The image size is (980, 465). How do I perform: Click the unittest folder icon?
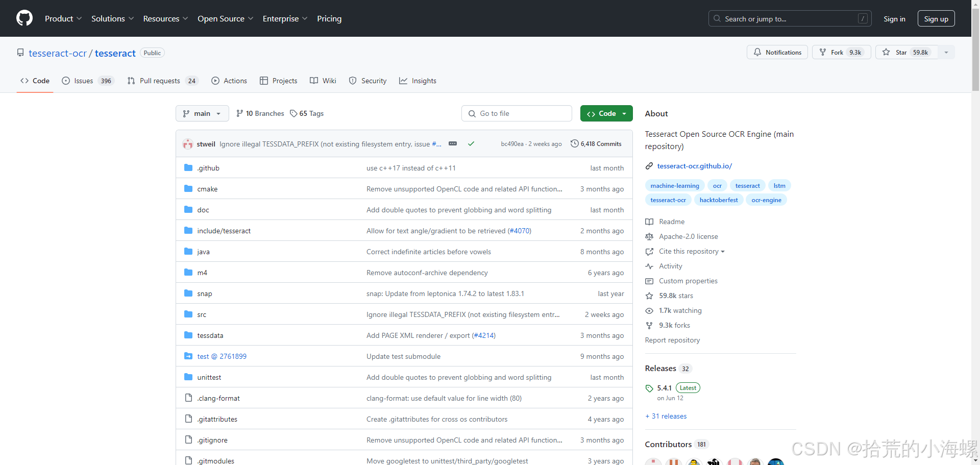pyautogui.click(x=188, y=377)
